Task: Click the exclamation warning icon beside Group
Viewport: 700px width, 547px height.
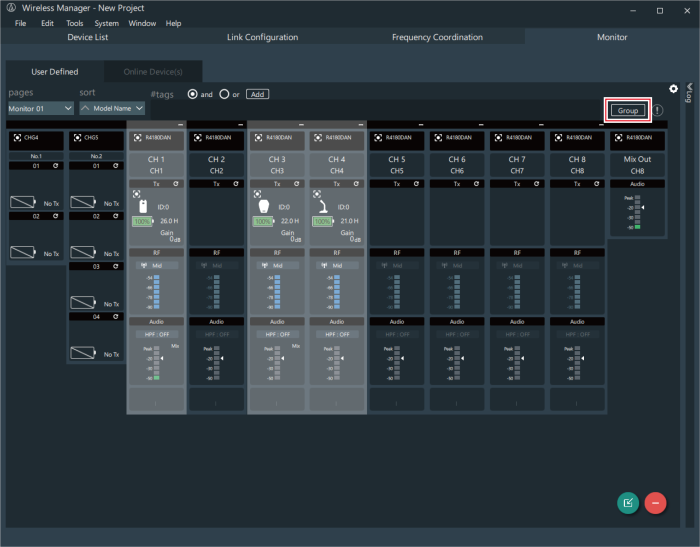Action: point(658,110)
